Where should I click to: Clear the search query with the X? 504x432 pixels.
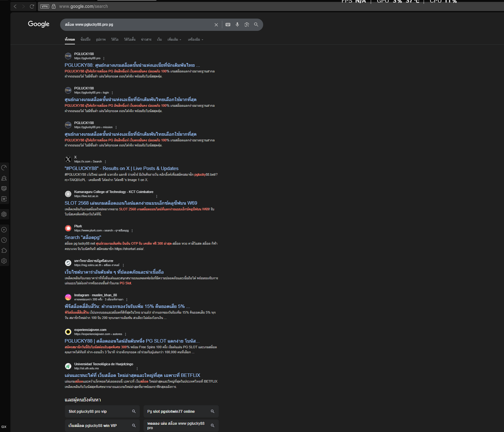pyautogui.click(x=216, y=25)
